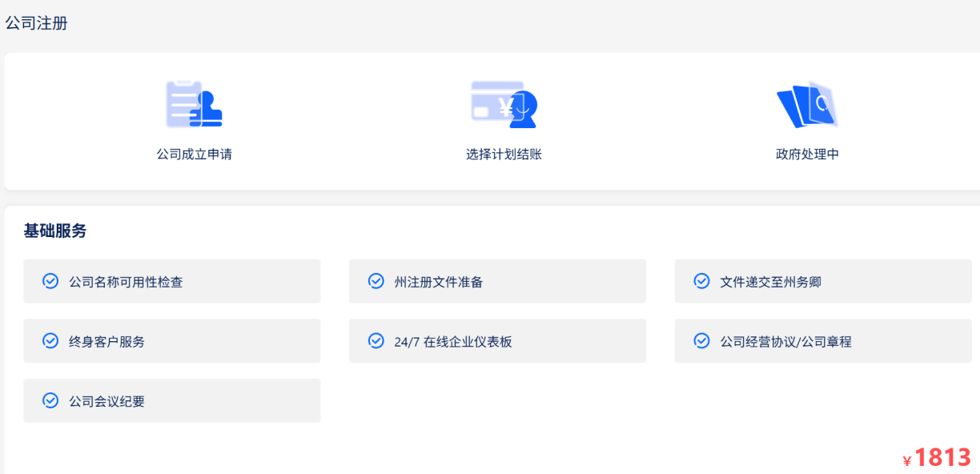
Task: Click the 公司经营协议/公司章程 service text
Action: click(x=785, y=342)
